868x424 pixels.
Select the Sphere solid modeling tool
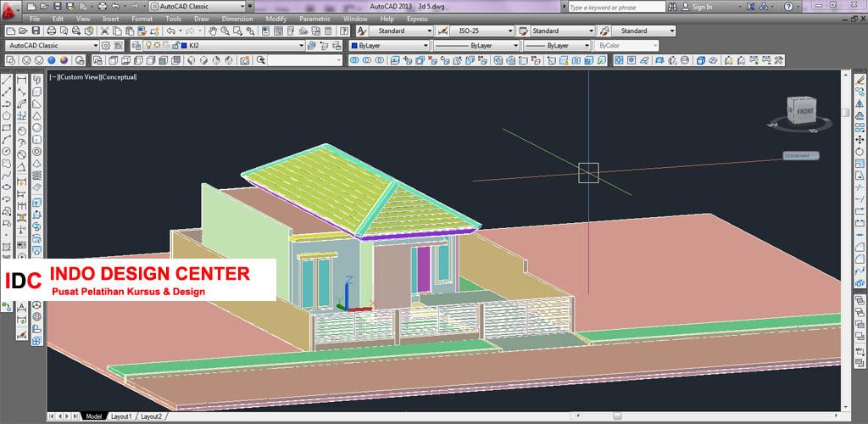37,127
